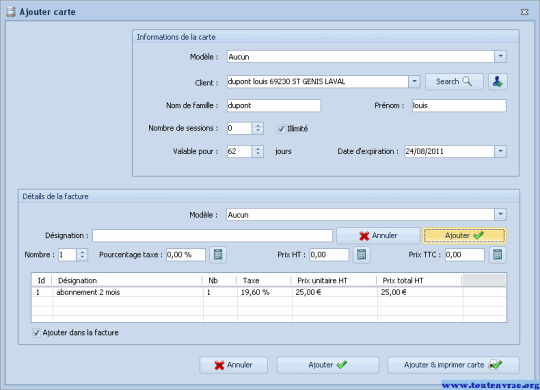Click the Pourcentage taxe value field
Image resolution: width=540 pixels, height=390 pixels.
(186, 255)
